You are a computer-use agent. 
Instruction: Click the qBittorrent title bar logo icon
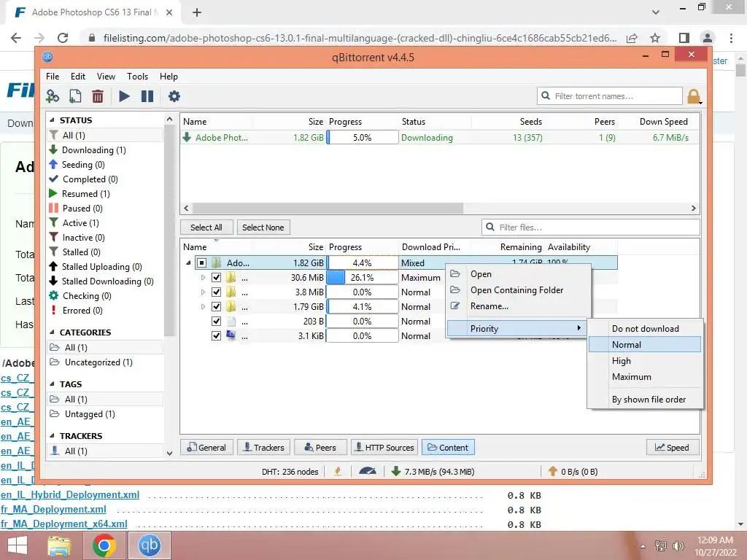tap(47, 57)
